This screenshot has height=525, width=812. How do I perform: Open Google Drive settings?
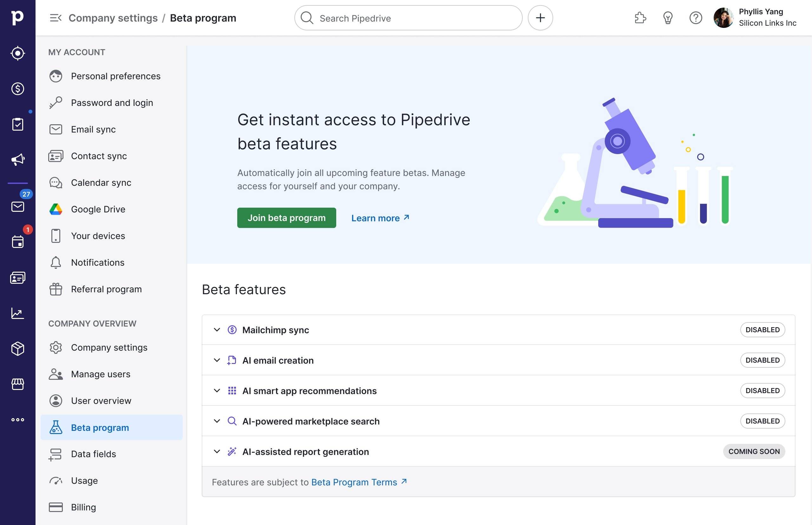[112, 209]
